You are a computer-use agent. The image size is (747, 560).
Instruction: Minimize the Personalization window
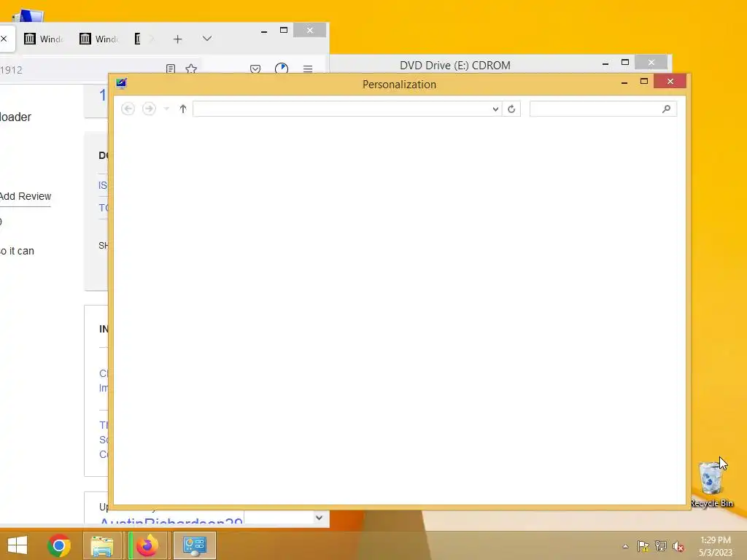tap(624, 82)
